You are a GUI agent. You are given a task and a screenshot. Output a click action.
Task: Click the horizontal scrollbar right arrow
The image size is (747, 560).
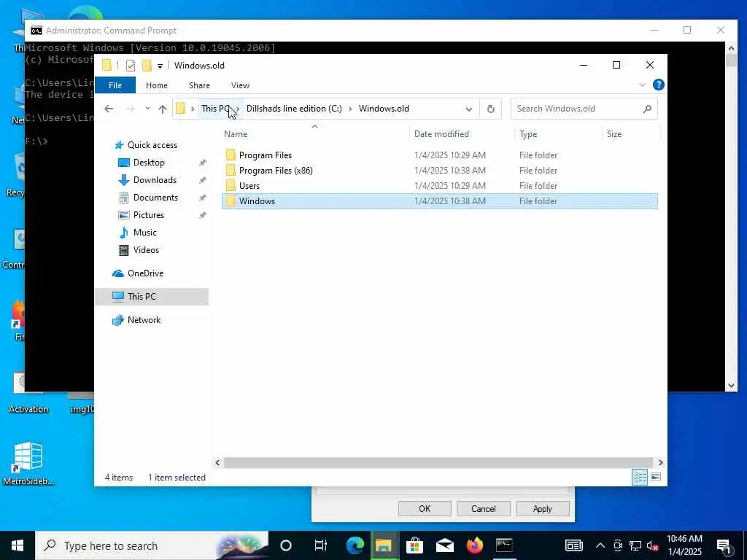(x=660, y=462)
